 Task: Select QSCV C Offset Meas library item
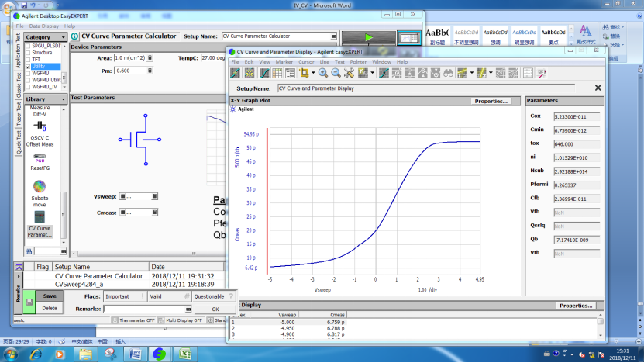point(40,133)
